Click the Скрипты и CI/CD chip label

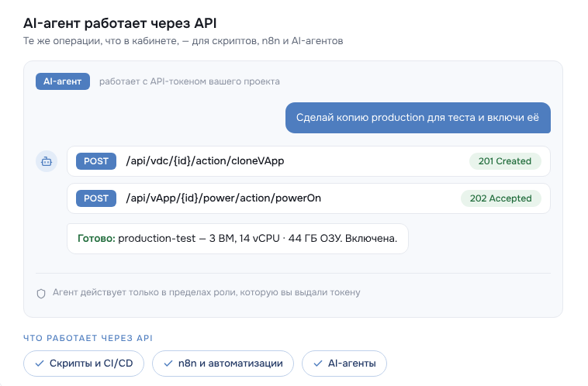tap(91, 364)
